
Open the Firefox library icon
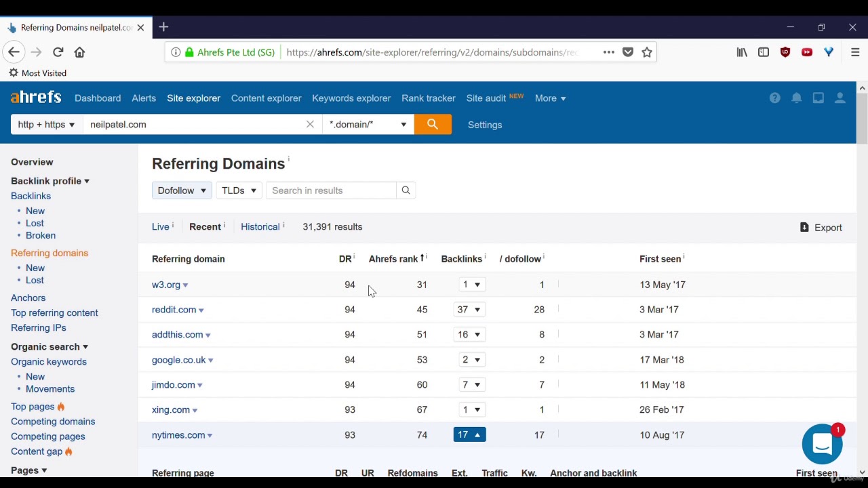click(x=742, y=52)
